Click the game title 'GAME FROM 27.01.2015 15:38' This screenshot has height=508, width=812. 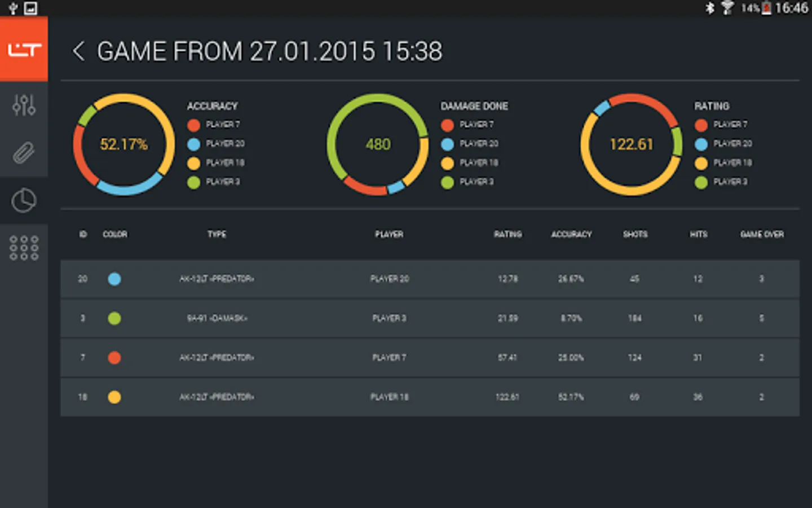point(270,51)
